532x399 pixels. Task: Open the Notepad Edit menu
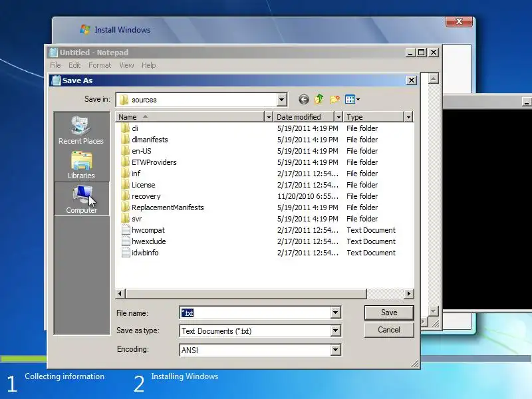74,65
